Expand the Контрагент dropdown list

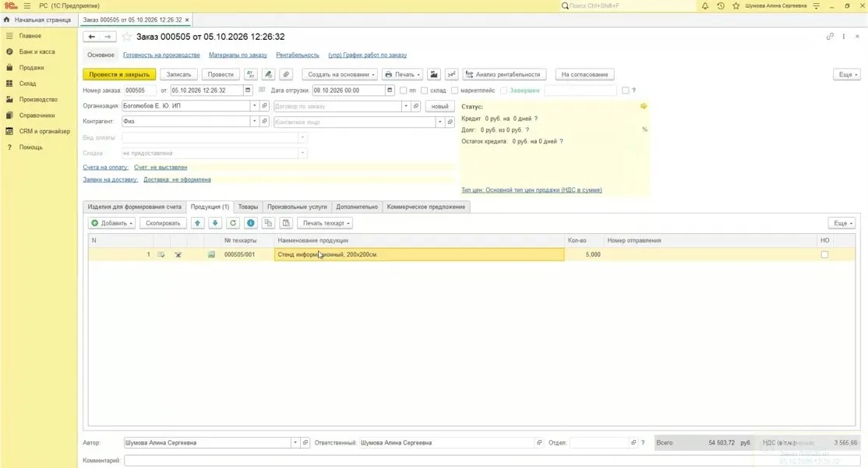(x=255, y=122)
